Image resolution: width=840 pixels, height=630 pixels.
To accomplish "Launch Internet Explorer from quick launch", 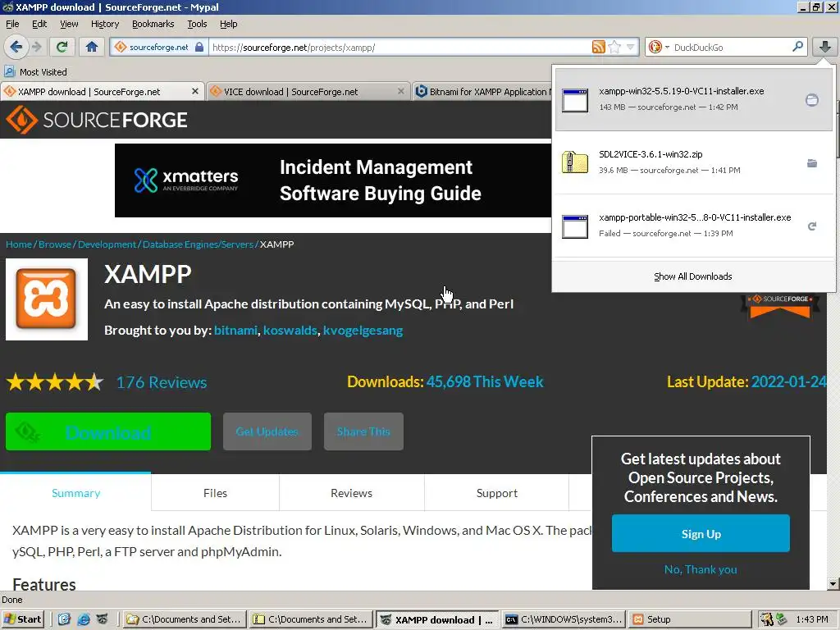I will tap(84, 620).
